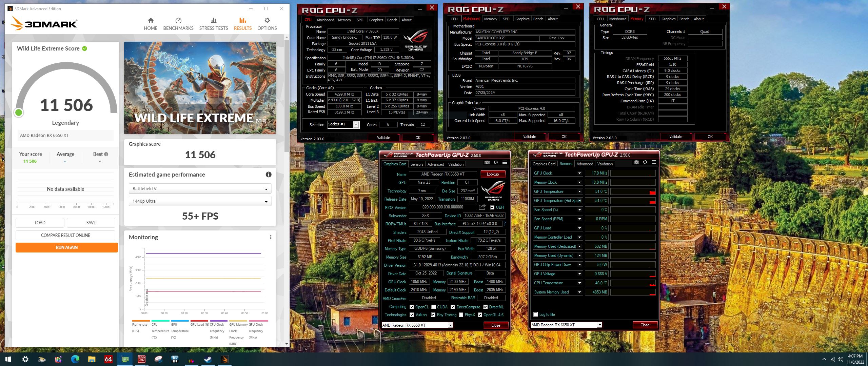Image resolution: width=868 pixels, height=366 pixels.
Task: Click the Lookup button in GPU-Z
Action: point(493,174)
